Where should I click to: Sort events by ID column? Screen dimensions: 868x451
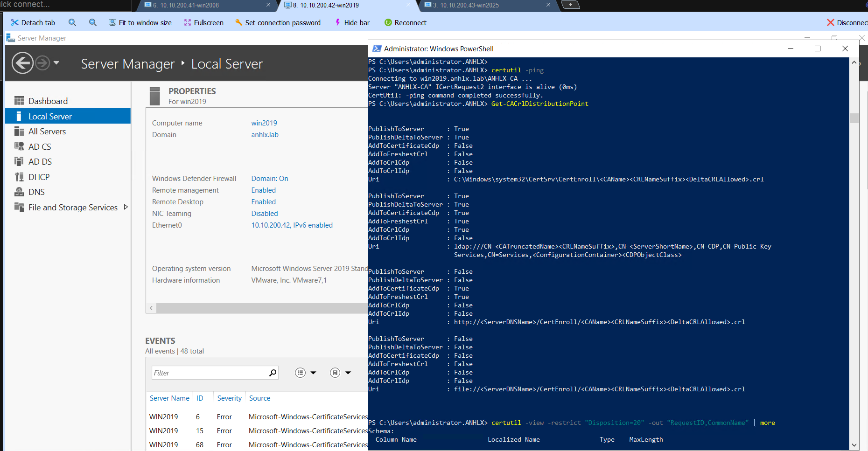tap(200, 398)
